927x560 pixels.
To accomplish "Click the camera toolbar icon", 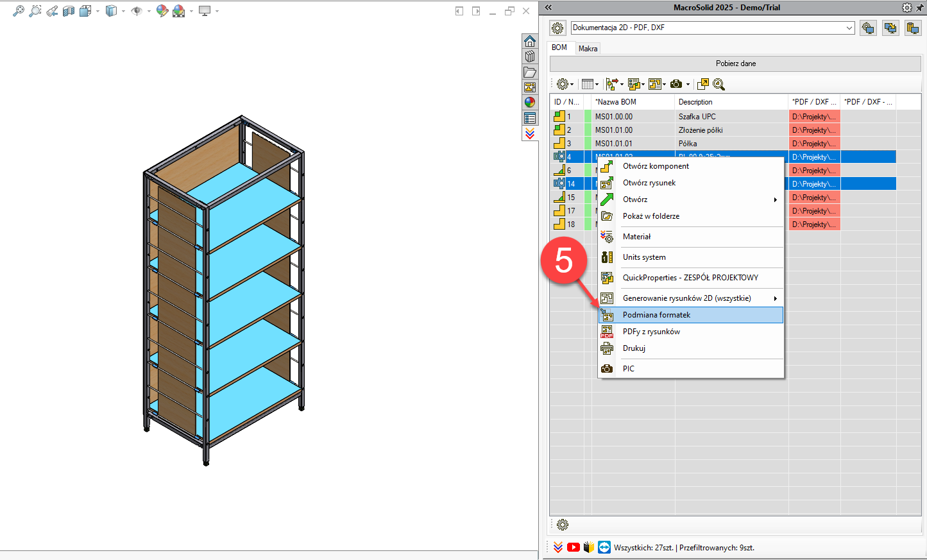I will [676, 84].
